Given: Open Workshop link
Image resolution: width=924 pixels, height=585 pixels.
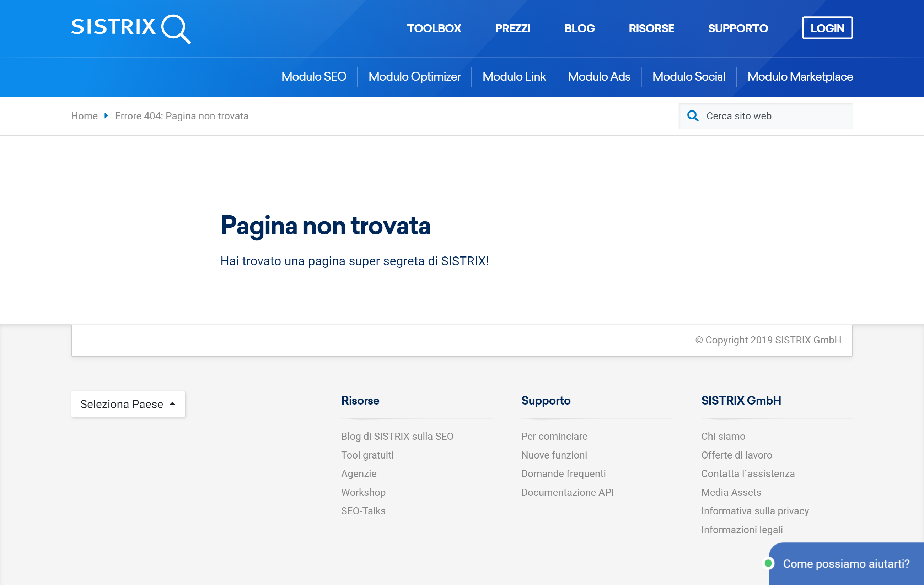Looking at the screenshot, I should 364,492.
